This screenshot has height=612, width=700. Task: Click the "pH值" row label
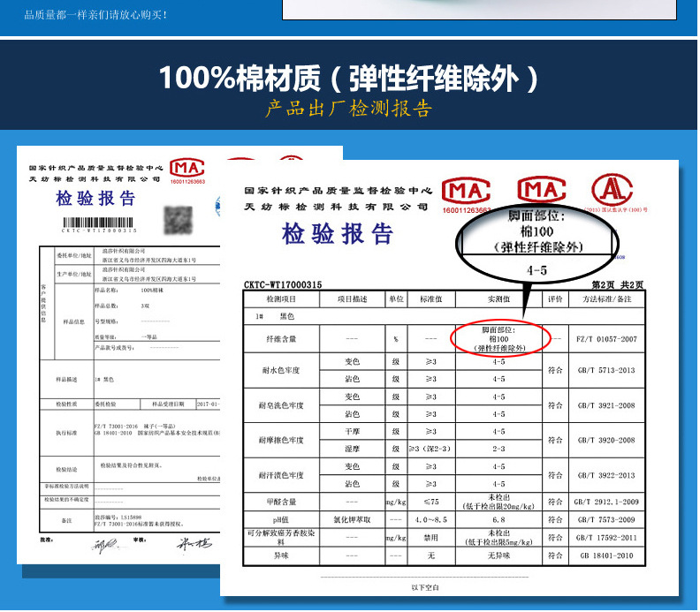pyautogui.click(x=281, y=519)
